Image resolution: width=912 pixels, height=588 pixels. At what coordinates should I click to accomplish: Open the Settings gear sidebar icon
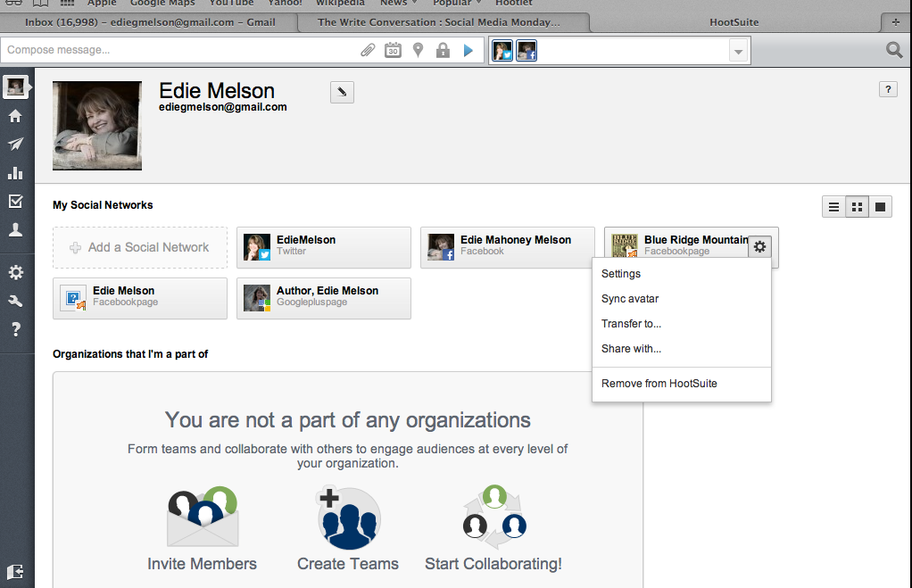click(16, 272)
